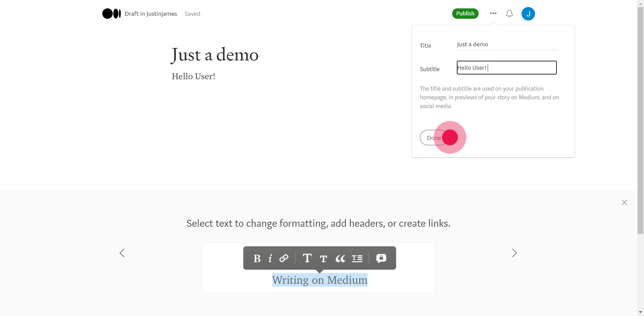The height and width of the screenshot is (316, 644).
Task: Go to the previous tip arrow
Action: pyautogui.click(x=122, y=253)
